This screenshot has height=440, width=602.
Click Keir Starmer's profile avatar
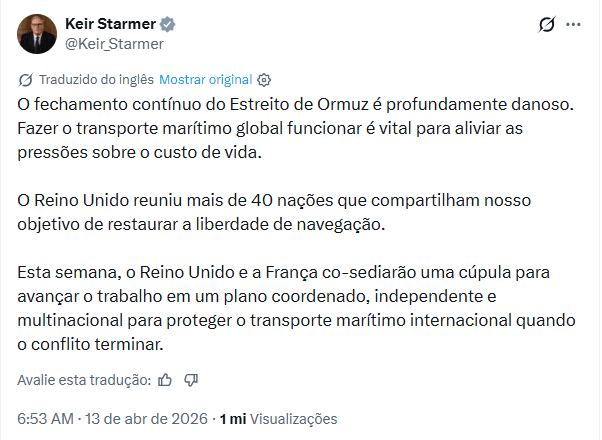[x=37, y=33]
